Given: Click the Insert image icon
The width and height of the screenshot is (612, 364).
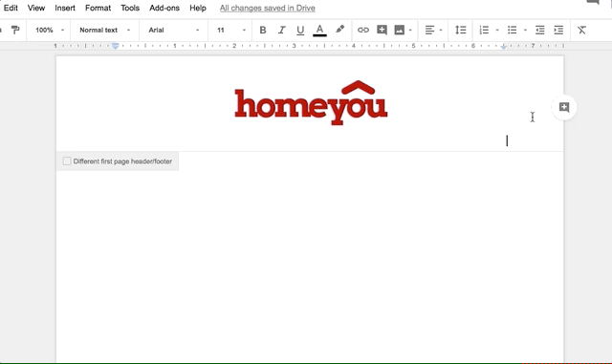Looking at the screenshot, I should tap(400, 30).
